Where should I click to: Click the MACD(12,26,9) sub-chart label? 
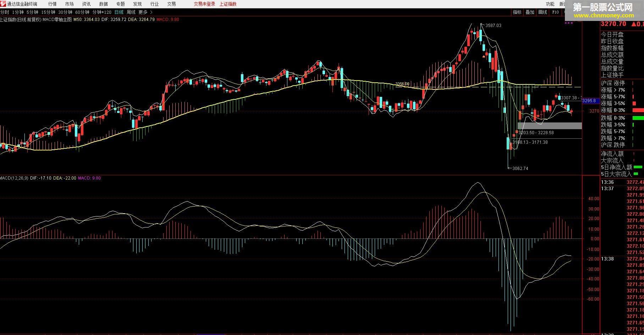14,178
